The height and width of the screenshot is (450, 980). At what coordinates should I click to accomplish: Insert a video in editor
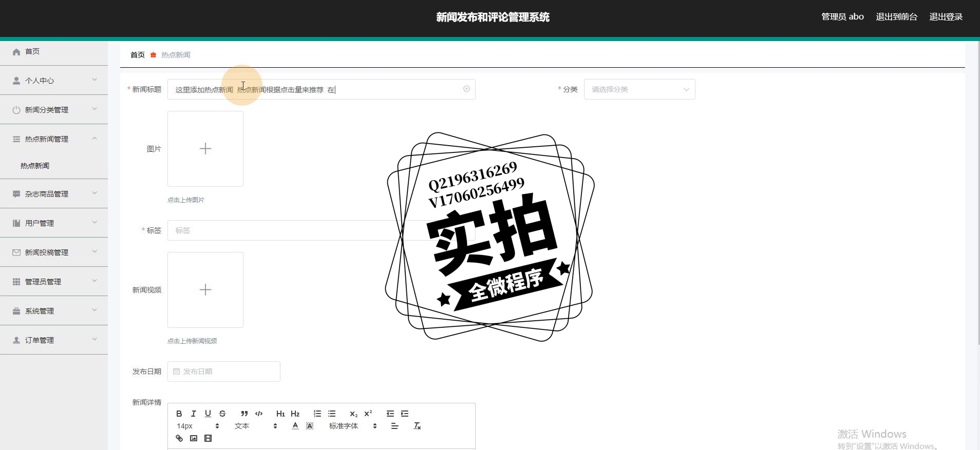[208, 438]
